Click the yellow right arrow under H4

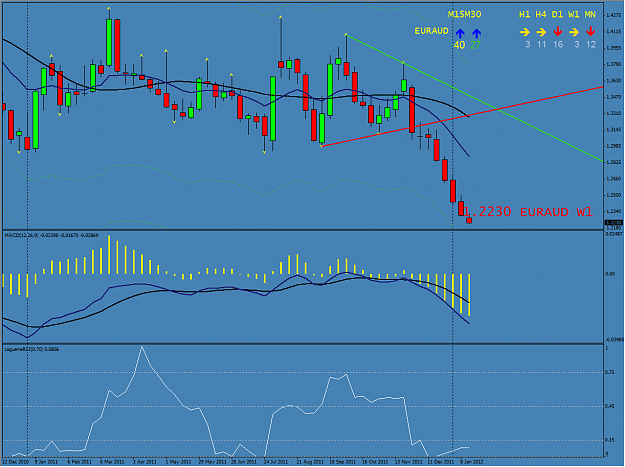click(541, 32)
